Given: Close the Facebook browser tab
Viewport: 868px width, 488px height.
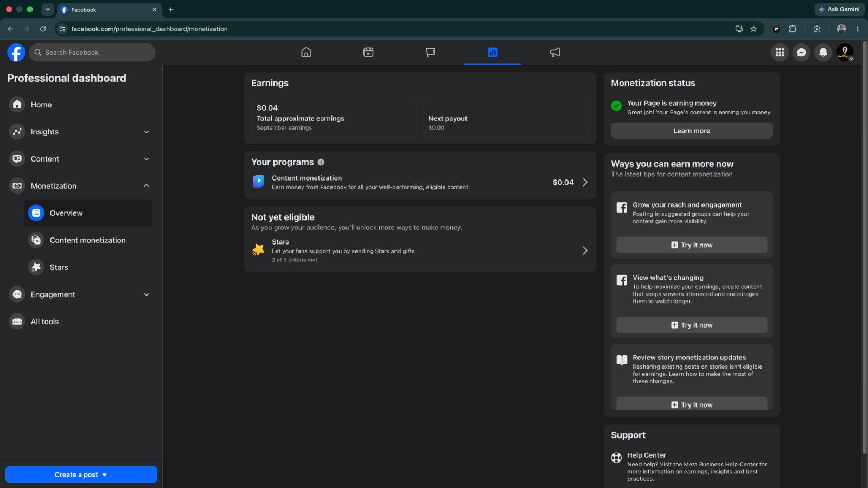Looking at the screenshot, I should click(x=155, y=10).
